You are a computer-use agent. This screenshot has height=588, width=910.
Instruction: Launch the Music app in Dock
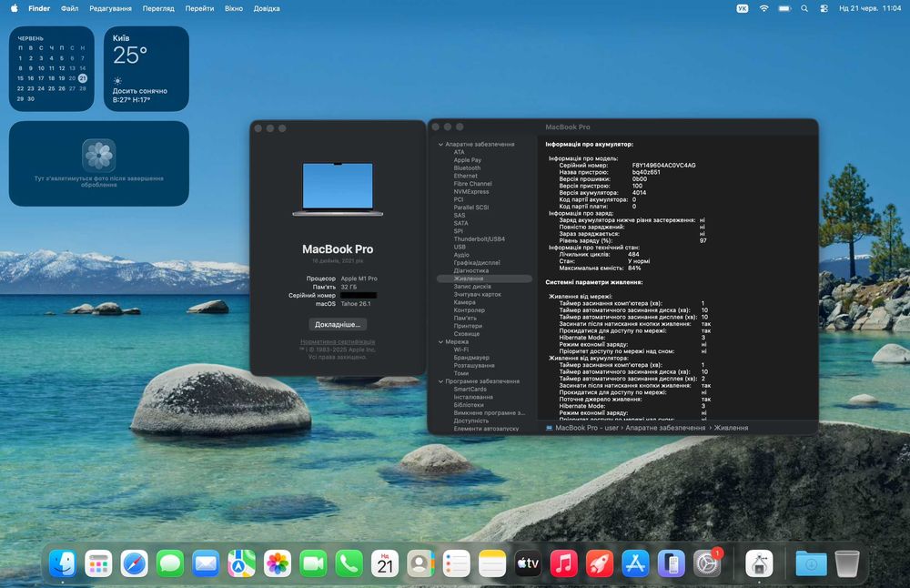coord(563,563)
